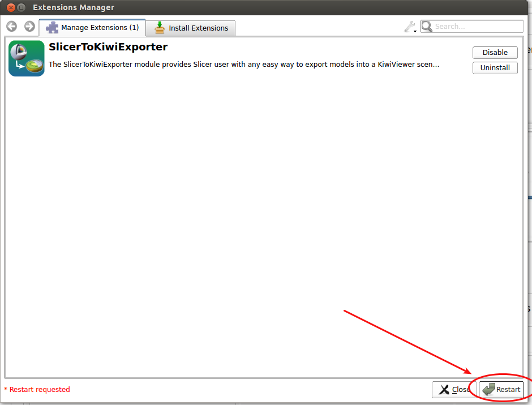Focus the Search text field

click(x=477, y=27)
